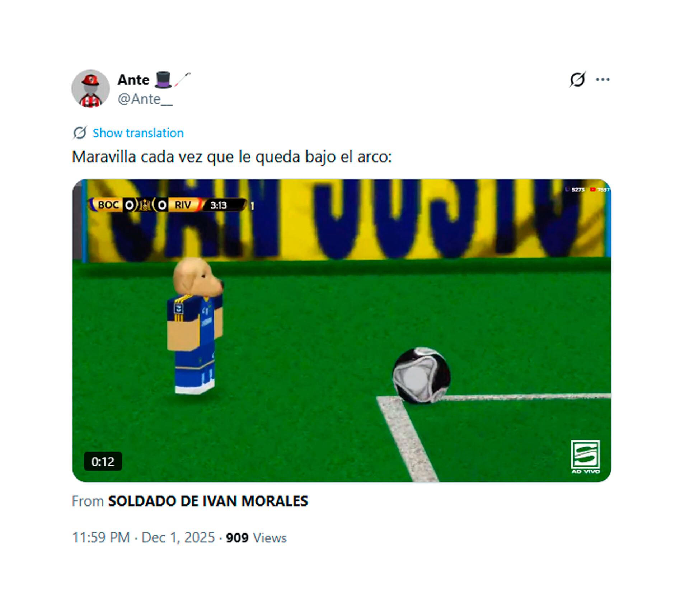Image resolution: width=689 pixels, height=616 pixels.
Task: Click the AO VIVO channel logo watermark
Action: 585,457
